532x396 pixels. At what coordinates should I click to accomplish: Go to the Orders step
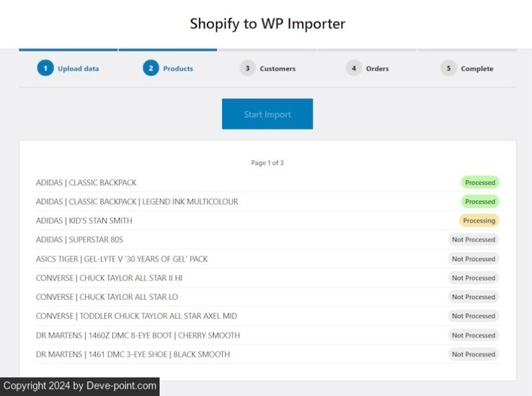coord(377,68)
